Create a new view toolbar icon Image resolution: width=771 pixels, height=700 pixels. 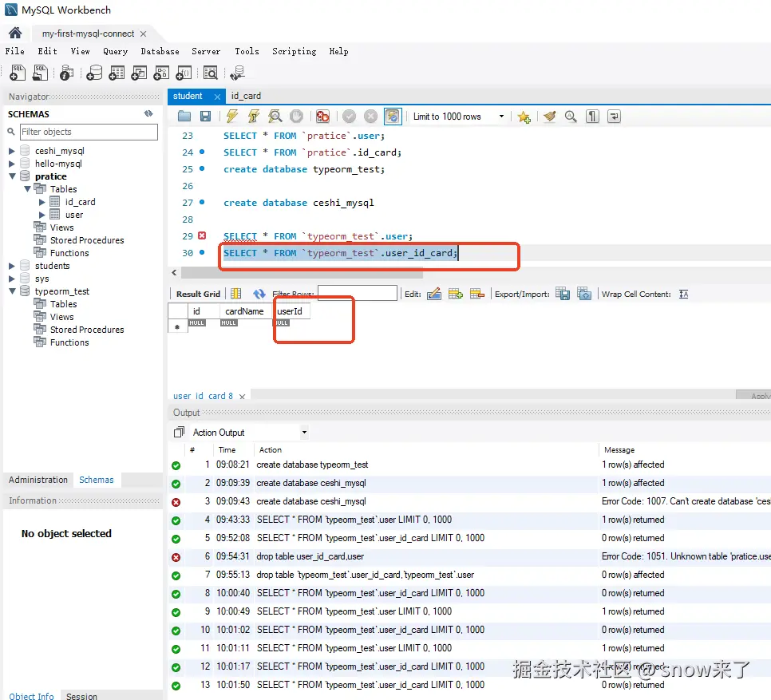[139, 73]
